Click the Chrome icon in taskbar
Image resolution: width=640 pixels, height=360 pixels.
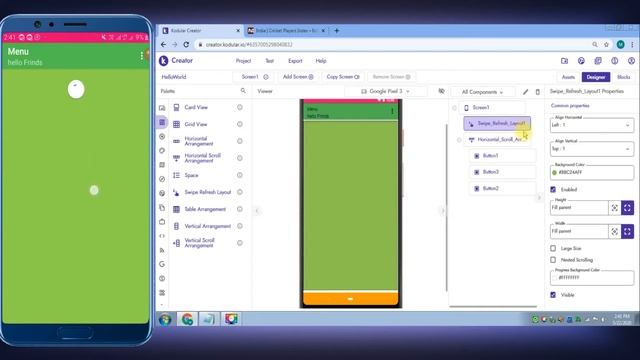coord(187,319)
